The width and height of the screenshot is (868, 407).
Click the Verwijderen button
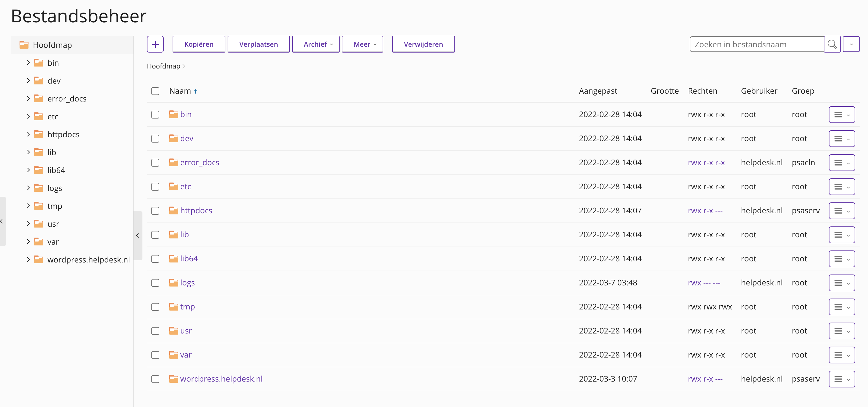[423, 44]
